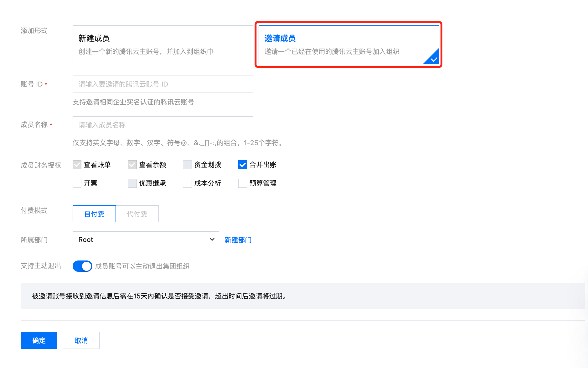
Task: Click the 成员账号可以主动退出集团组织 description
Action: click(142, 266)
